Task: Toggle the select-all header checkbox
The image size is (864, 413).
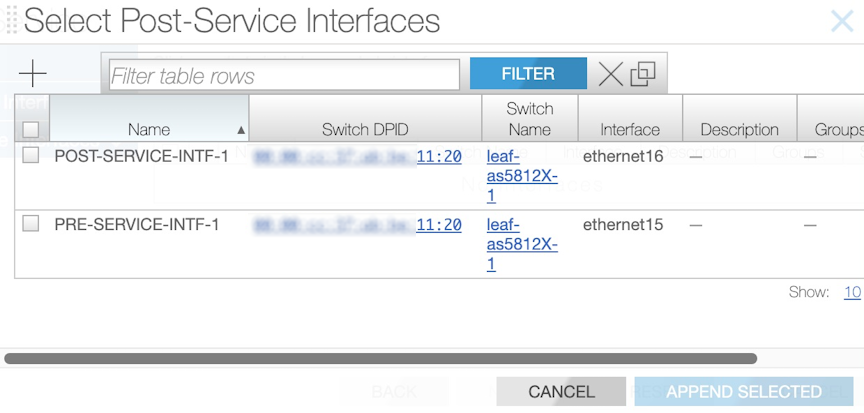Action: pos(31,129)
